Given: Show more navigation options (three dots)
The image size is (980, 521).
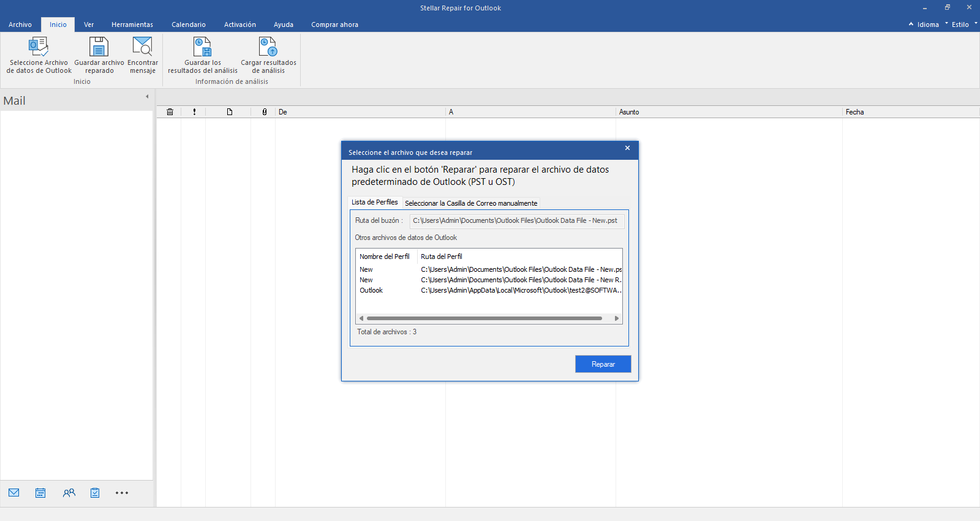Looking at the screenshot, I should pyautogui.click(x=122, y=493).
